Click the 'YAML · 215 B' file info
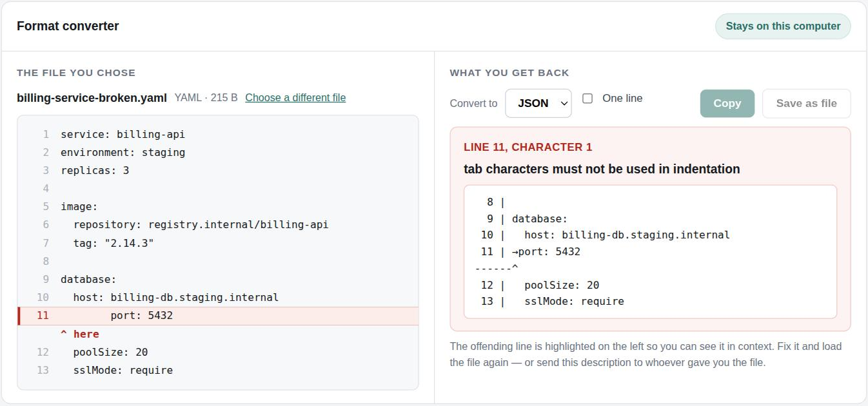The width and height of the screenshot is (868, 406). pos(206,98)
